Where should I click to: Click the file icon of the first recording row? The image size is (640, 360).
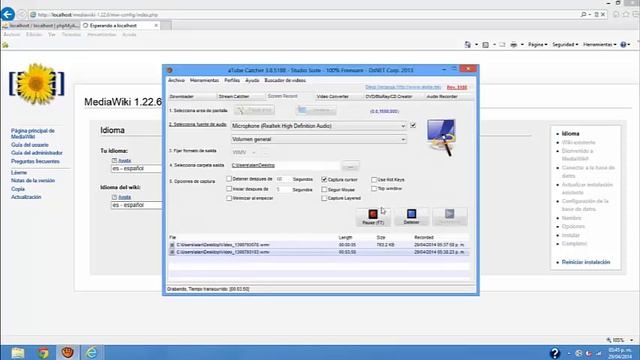click(x=172, y=245)
